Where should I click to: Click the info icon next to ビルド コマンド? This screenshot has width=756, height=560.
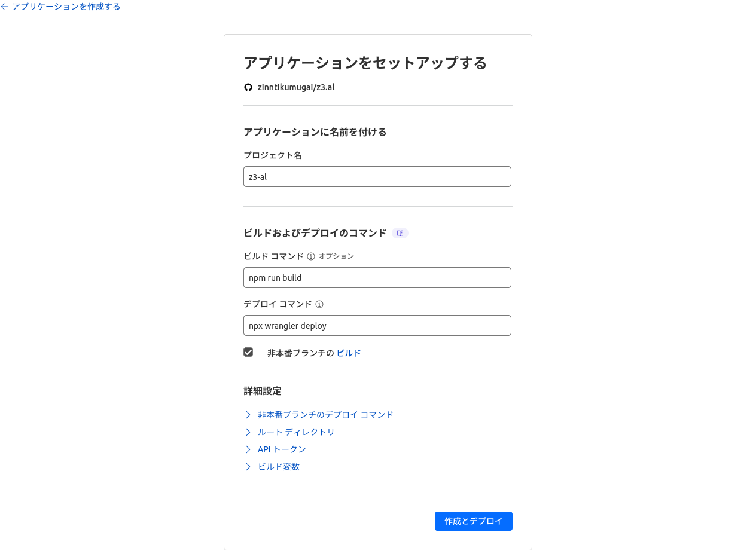coord(311,256)
